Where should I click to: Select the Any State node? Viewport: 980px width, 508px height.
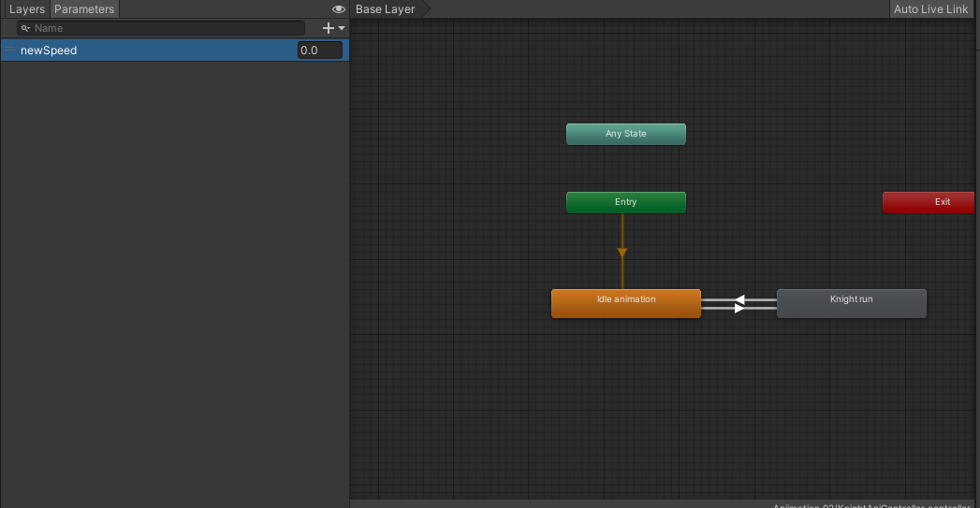point(625,134)
